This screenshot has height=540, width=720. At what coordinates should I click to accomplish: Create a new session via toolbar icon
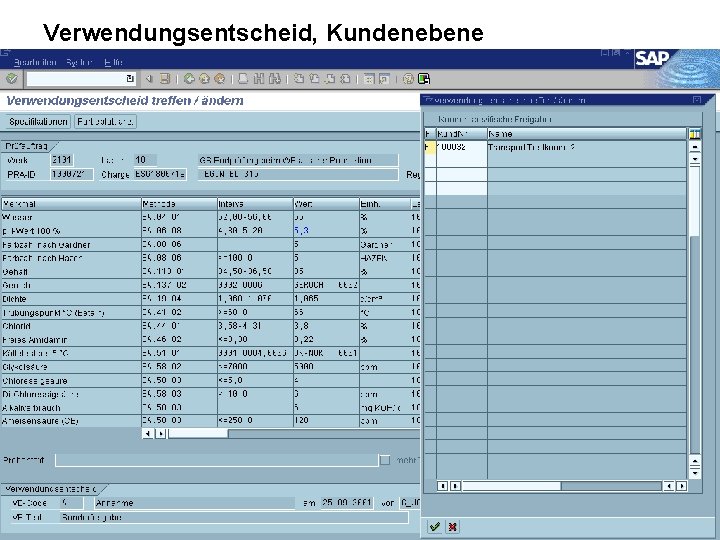(369, 79)
